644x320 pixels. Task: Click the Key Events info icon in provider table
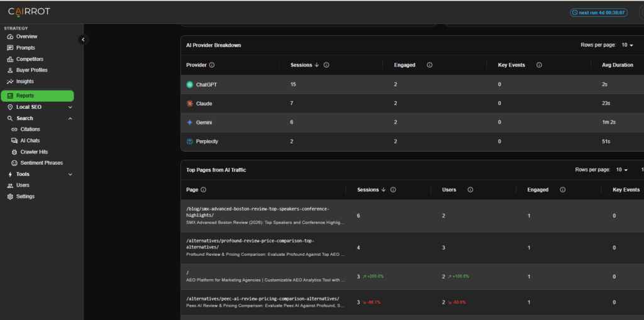pos(539,65)
